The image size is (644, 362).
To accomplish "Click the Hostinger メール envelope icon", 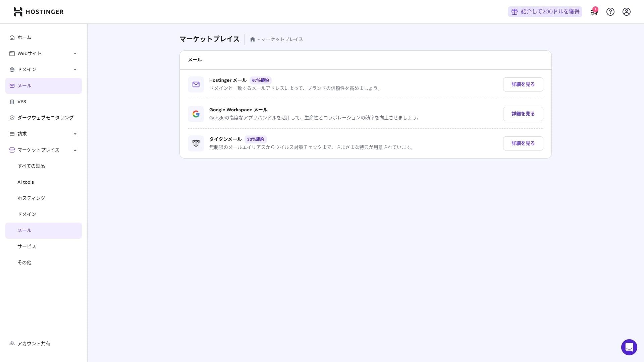I will pyautogui.click(x=196, y=84).
